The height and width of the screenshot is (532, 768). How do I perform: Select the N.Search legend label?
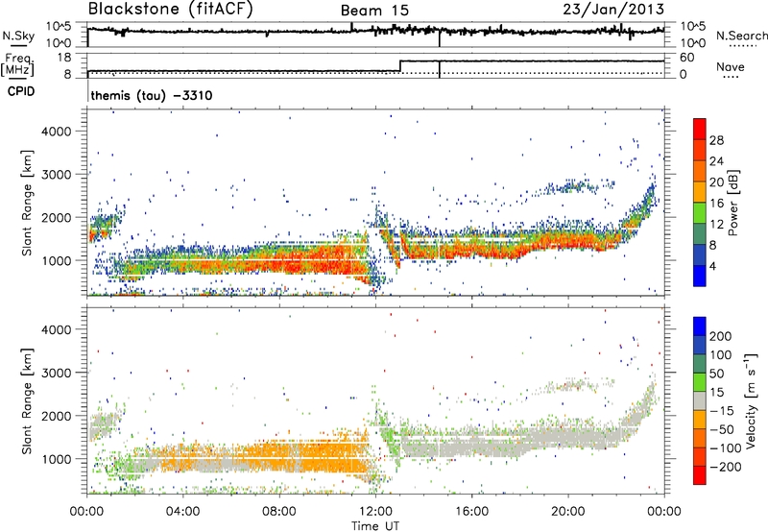(x=741, y=36)
